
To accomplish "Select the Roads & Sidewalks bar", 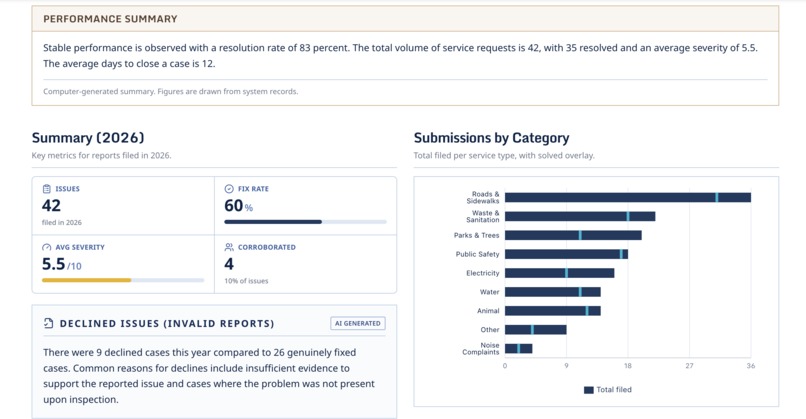I will [628, 197].
